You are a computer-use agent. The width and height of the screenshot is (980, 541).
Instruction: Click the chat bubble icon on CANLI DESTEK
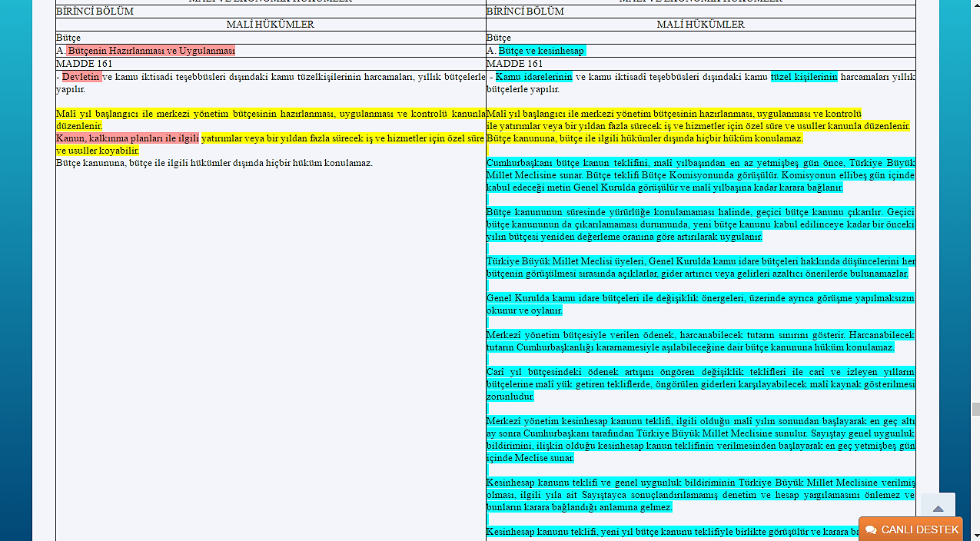click(871, 530)
